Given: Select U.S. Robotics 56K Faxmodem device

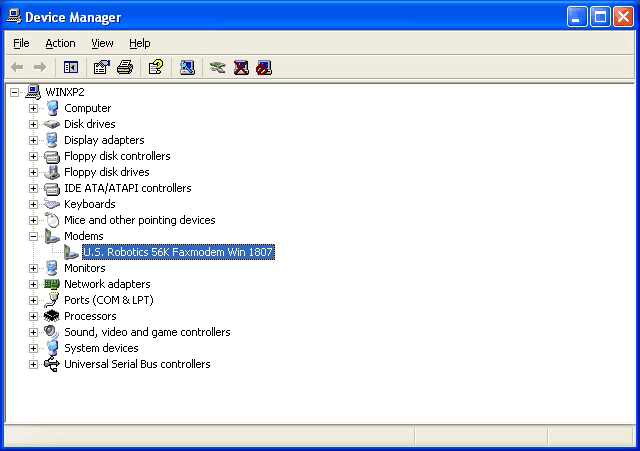Looking at the screenshot, I should click(177, 252).
